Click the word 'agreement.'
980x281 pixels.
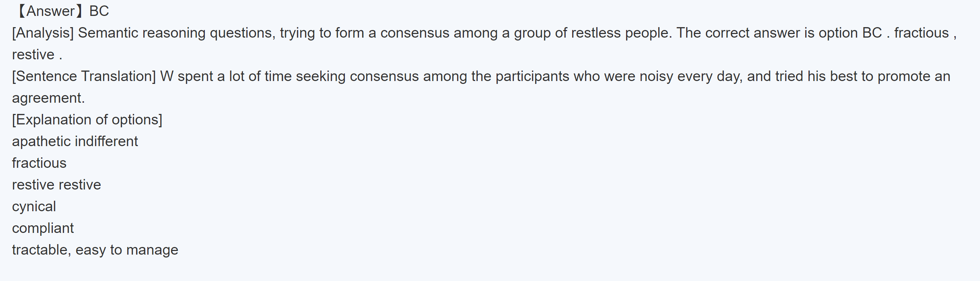pos(48,98)
